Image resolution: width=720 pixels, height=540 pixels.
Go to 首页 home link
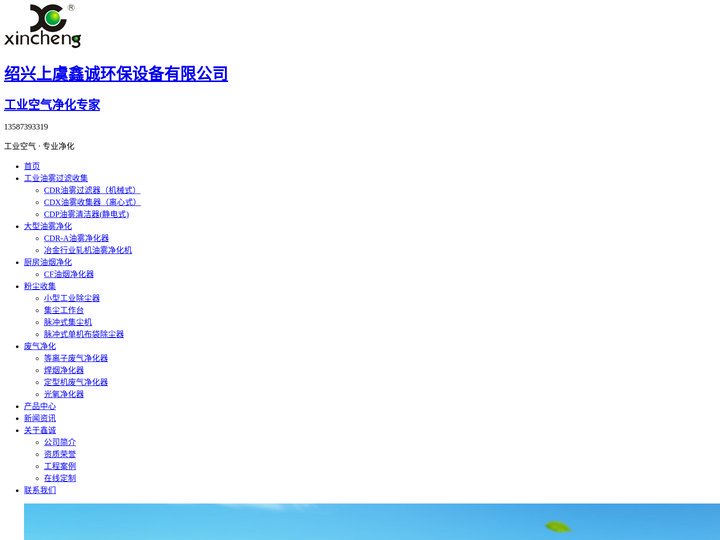click(32, 166)
